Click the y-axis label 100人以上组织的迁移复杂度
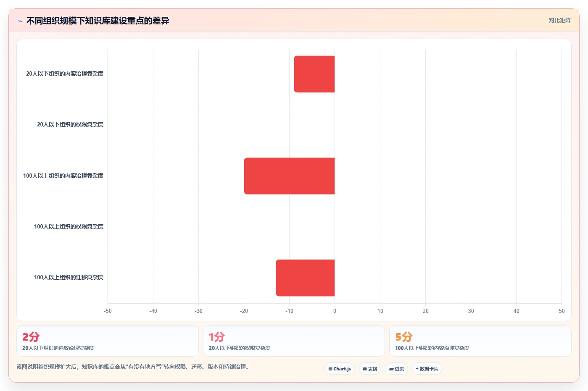The width and height of the screenshot is (588, 391). [69, 277]
